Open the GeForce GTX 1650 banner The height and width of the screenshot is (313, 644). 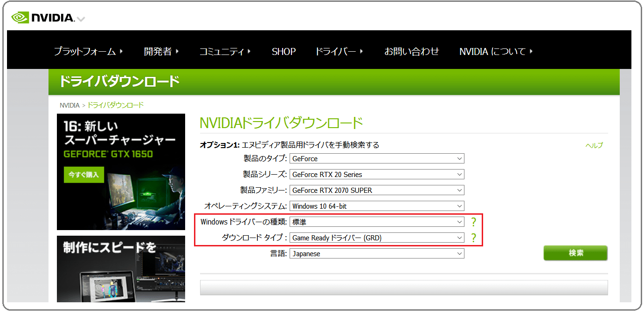[121, 172]
